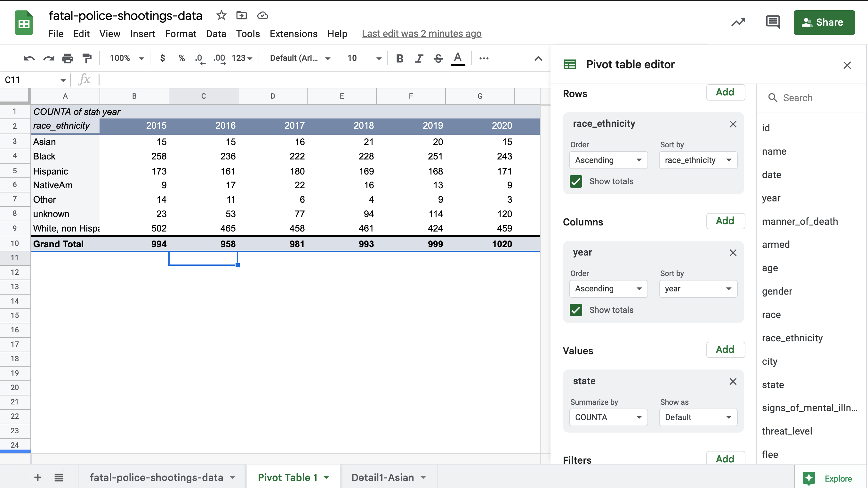
Task: Remove state from Values
Action: click(x=733, y=381)
